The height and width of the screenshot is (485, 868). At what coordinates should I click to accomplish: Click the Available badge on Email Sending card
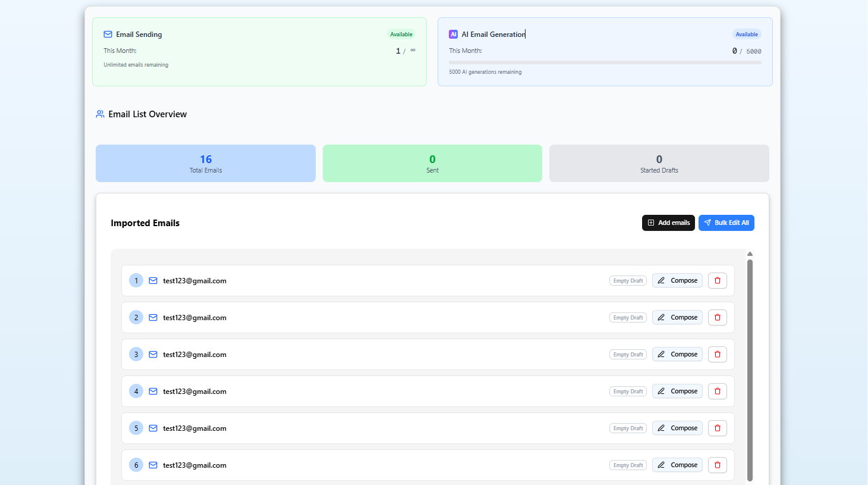[401, 34]
